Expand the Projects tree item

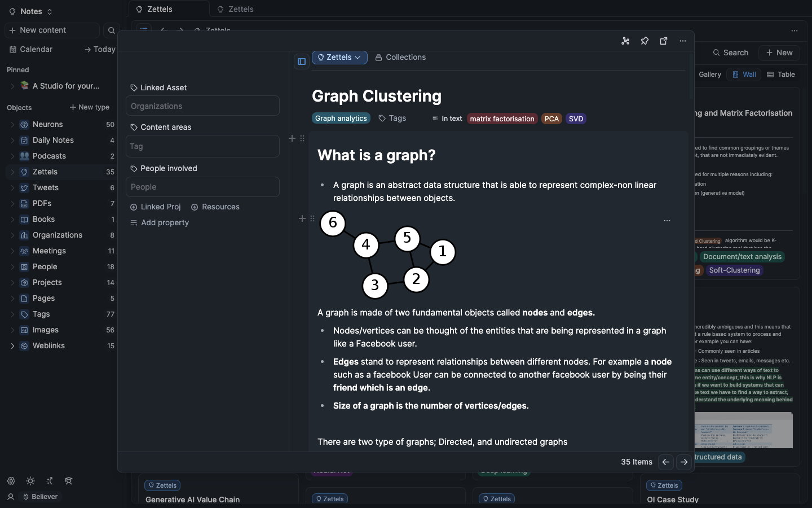tap(12, 283)
